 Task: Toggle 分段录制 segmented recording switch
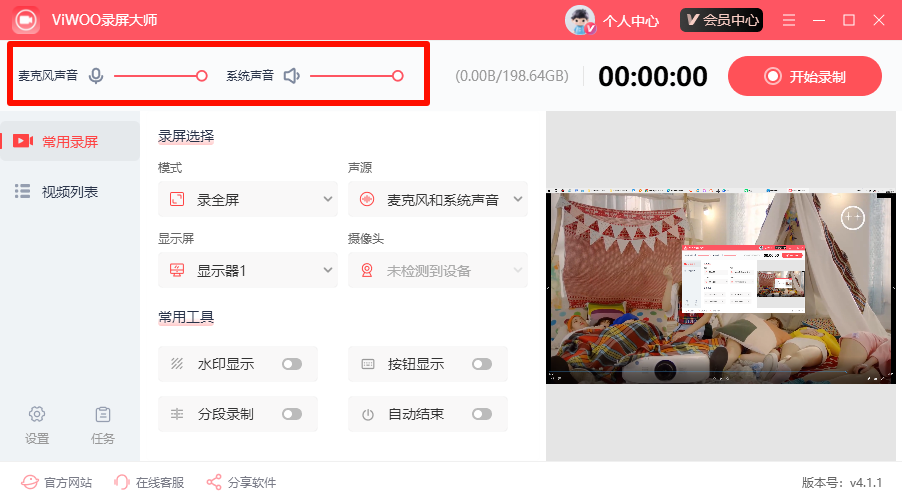coord(292,414)
